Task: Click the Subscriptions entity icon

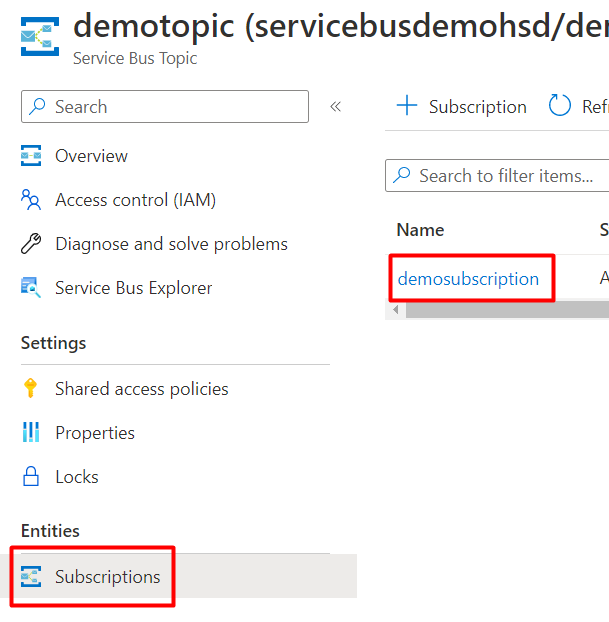Action: tap(31, 576)
